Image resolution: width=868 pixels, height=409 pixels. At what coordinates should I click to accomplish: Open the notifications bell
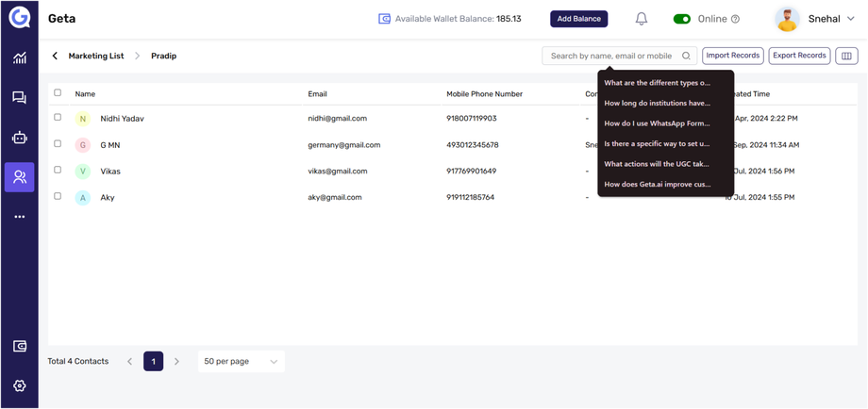pos(641,19)
